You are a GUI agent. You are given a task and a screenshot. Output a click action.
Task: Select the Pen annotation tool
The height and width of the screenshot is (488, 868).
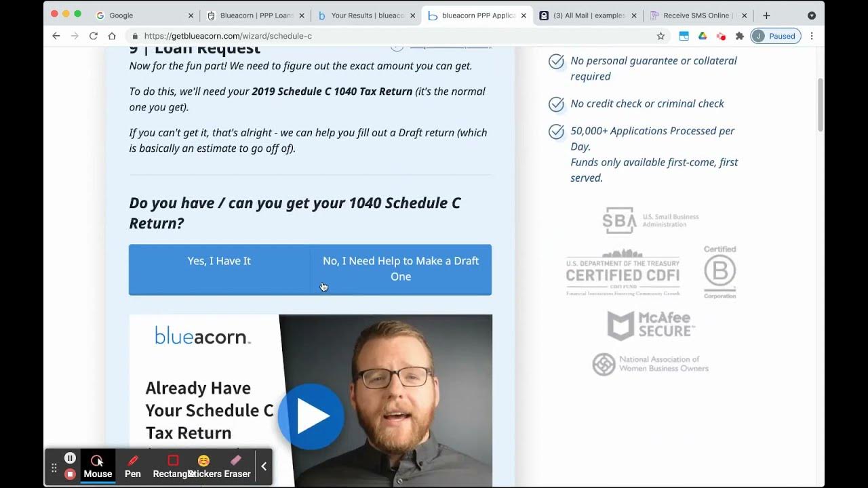[133, 466]
